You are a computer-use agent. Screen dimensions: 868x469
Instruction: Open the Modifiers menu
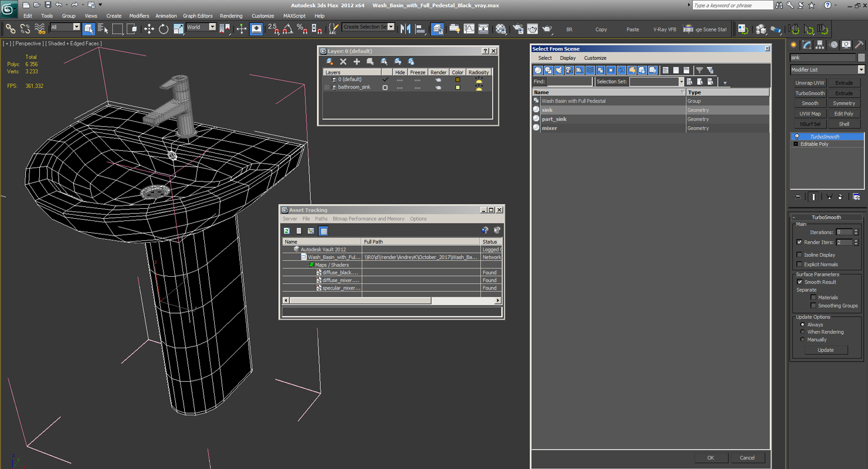(139, 16)
